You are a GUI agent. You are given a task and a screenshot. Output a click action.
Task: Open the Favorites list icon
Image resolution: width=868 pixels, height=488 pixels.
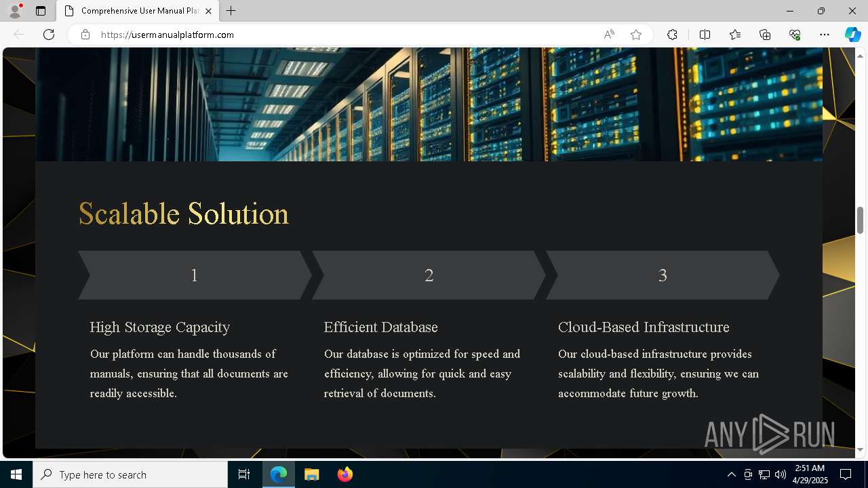[735, 35]
